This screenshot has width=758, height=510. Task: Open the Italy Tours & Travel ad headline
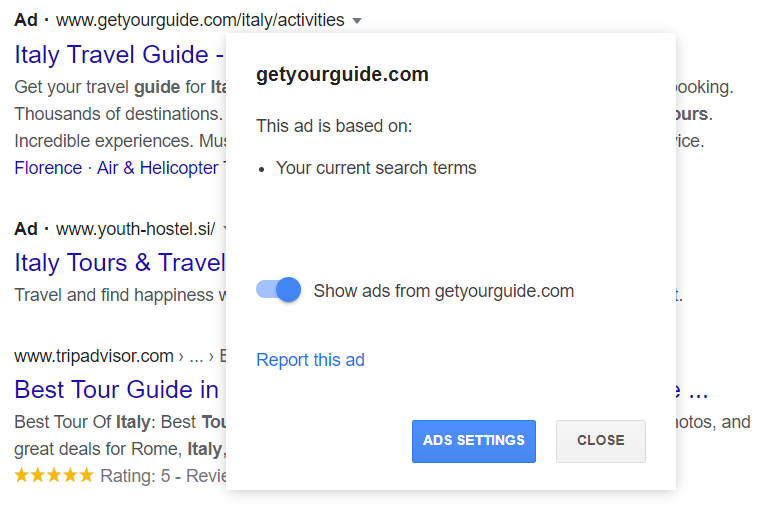pyautogui.click(x=120, y=263)
